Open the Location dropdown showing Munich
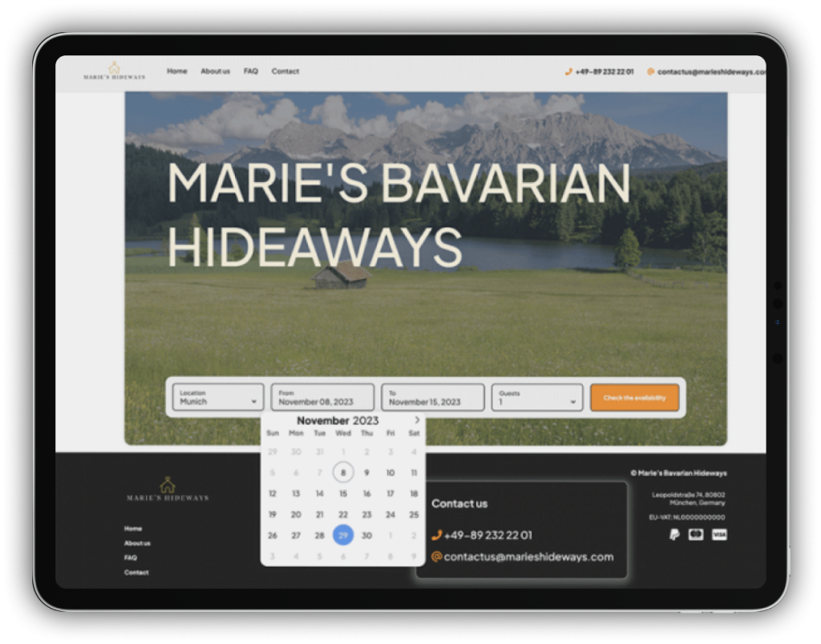 click(x=218, y=398)
